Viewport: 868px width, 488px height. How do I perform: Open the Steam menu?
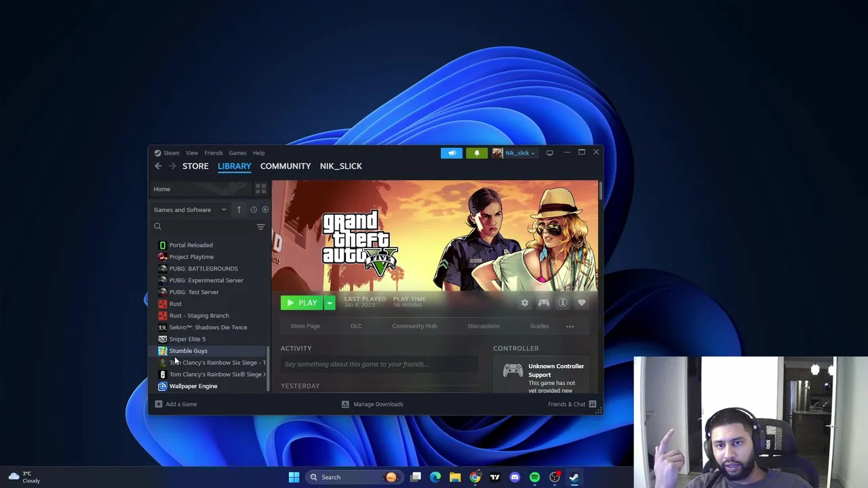point(171,152)
